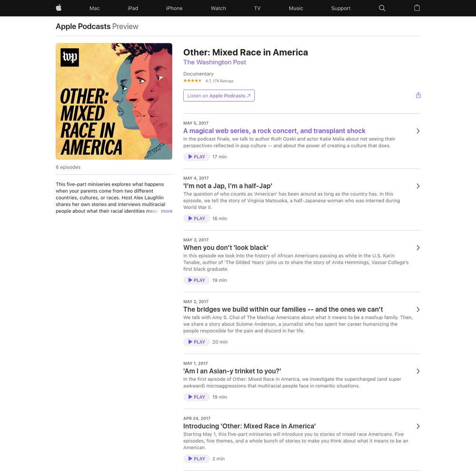
Task: Open the iPad menu item
Action: point(133,8)
